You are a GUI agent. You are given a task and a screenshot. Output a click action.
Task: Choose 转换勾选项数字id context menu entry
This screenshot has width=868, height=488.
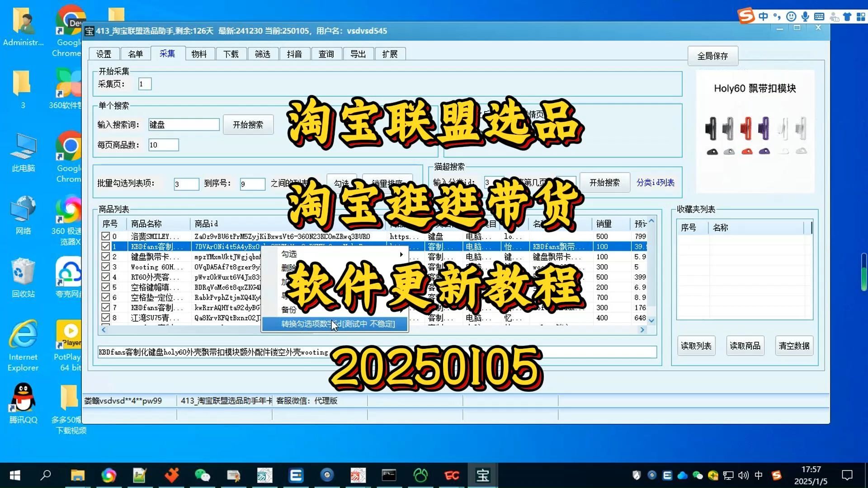335,324
